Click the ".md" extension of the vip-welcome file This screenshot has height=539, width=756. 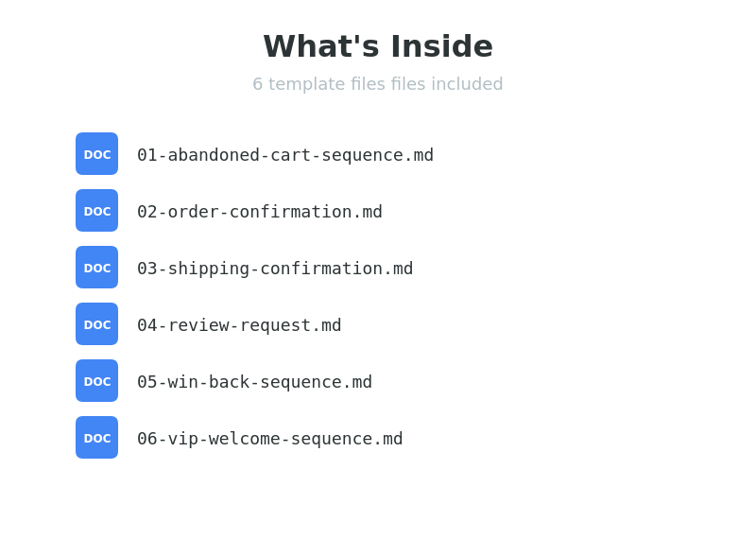[387, 439]
